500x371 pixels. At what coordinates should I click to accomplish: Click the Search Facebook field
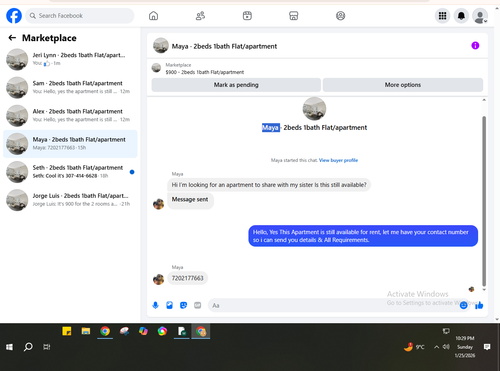(80, 16)
